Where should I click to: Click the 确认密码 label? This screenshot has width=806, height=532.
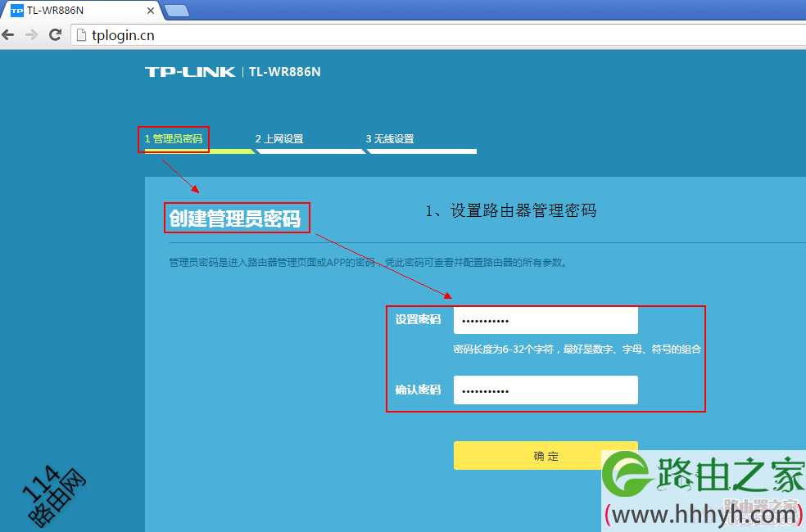click(418, 390)
